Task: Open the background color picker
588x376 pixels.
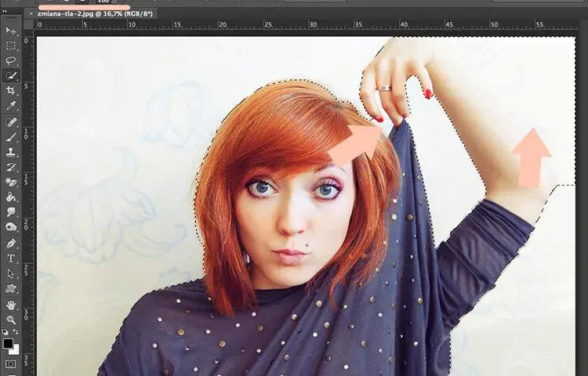Action: coord(15,350)
